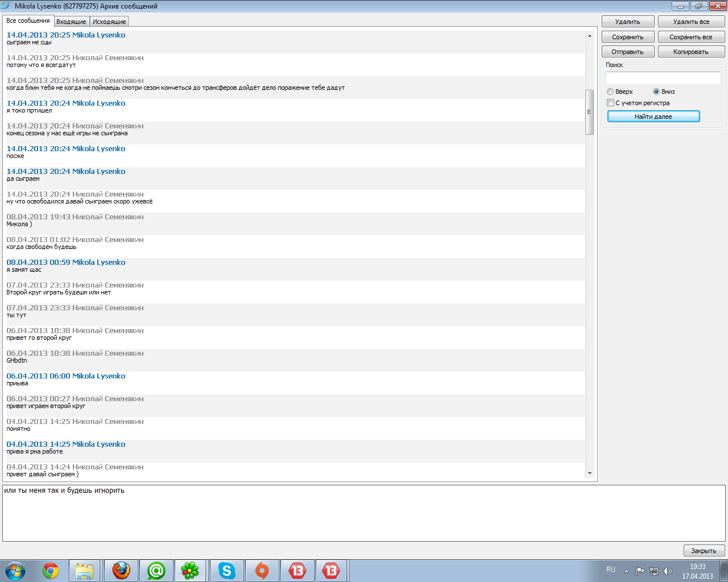Screen dimensions: 728x582
Task: Open the Исходящие tab
Action: (109, 22)
